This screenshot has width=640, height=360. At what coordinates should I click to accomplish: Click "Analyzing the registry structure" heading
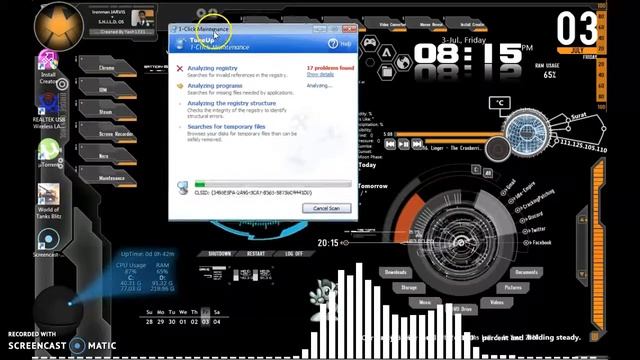(231, 103)
